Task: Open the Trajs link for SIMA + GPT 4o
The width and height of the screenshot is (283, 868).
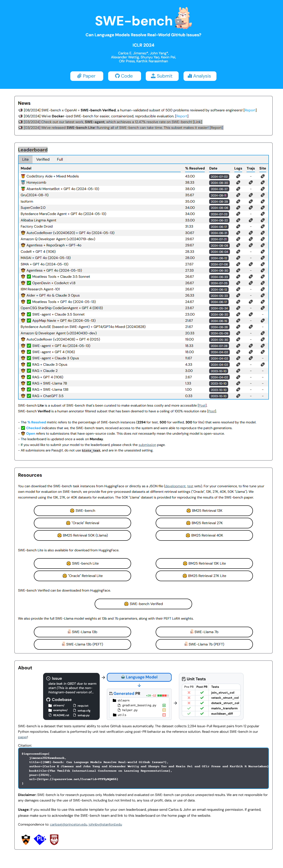Action: coord(251,264)
